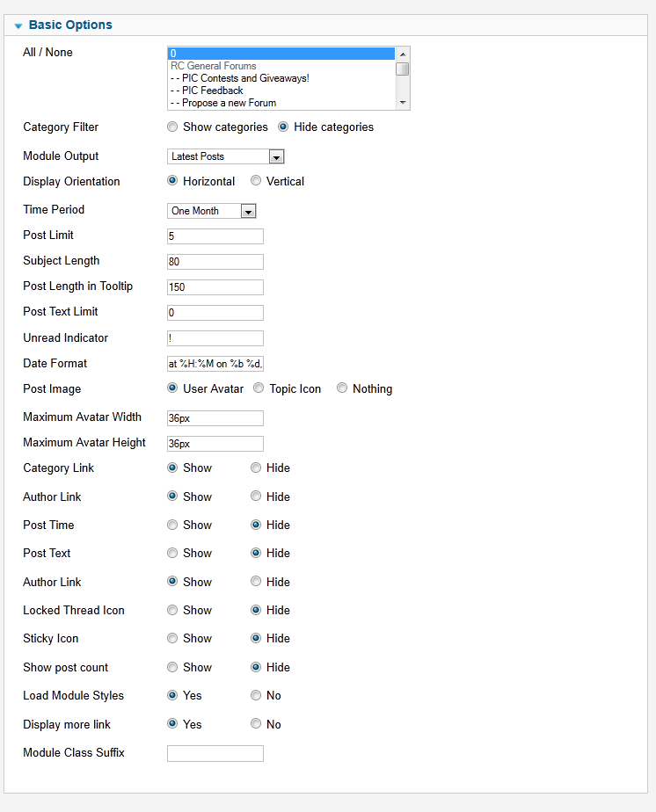Select PIC Feedback in category list

[212, 91]
